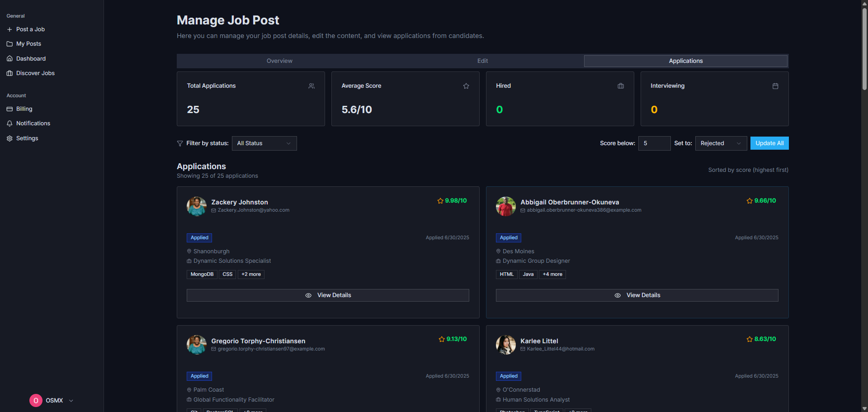Click +2 more skills on Zackery Johnston card
This screenshot has width=868, height=412.
pos(251,275)
